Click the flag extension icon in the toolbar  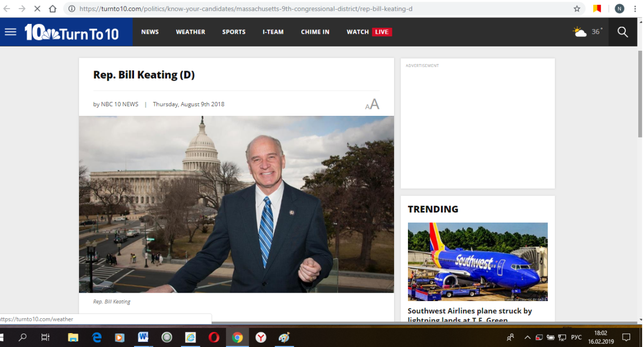pyautogui.click(x=598, y=9)
